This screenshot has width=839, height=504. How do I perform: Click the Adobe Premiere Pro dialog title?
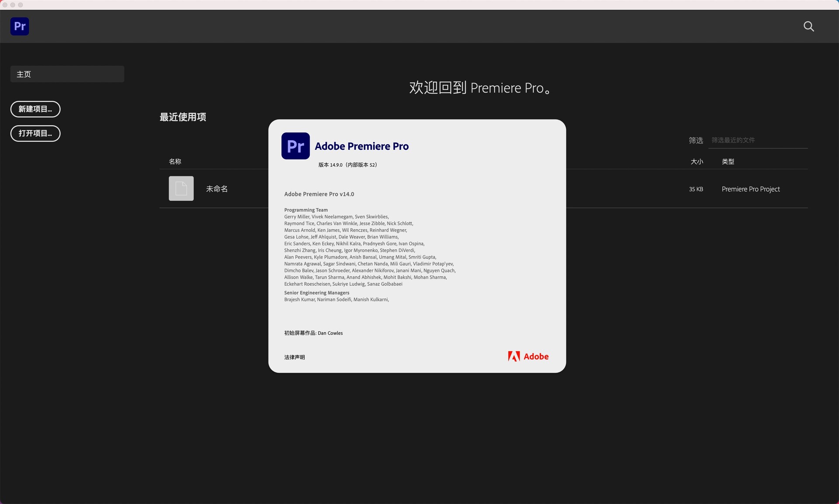point(361,146)
